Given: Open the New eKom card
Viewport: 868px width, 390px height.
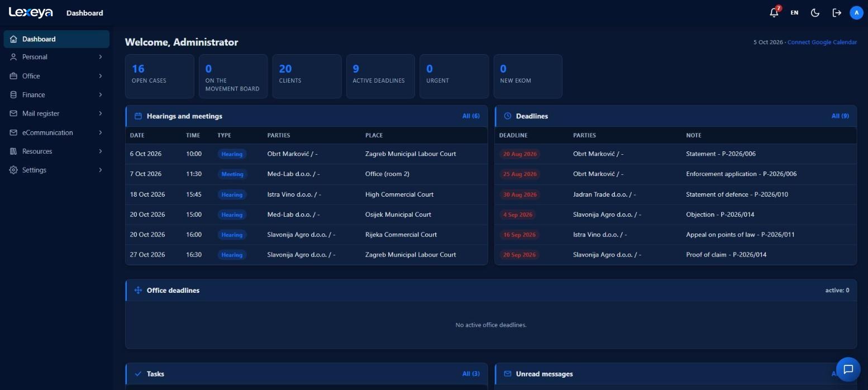Looking at the screenshot, I should 528,77.
